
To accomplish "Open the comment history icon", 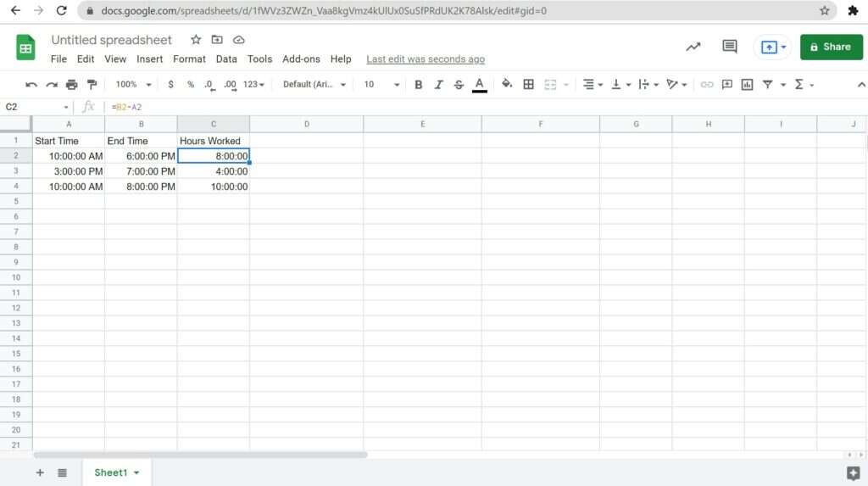I will pos(729,47).
